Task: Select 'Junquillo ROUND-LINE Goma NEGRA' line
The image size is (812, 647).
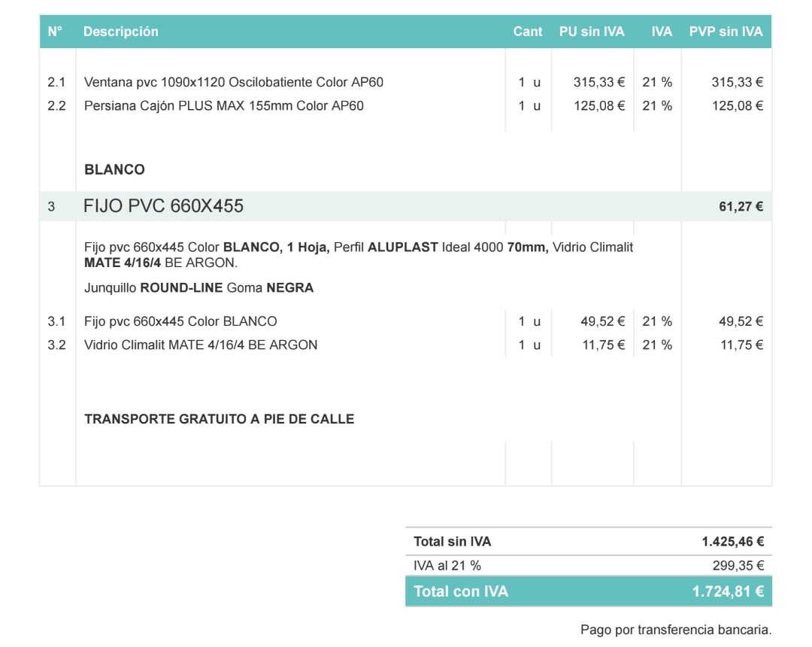Action: [198, 287]
